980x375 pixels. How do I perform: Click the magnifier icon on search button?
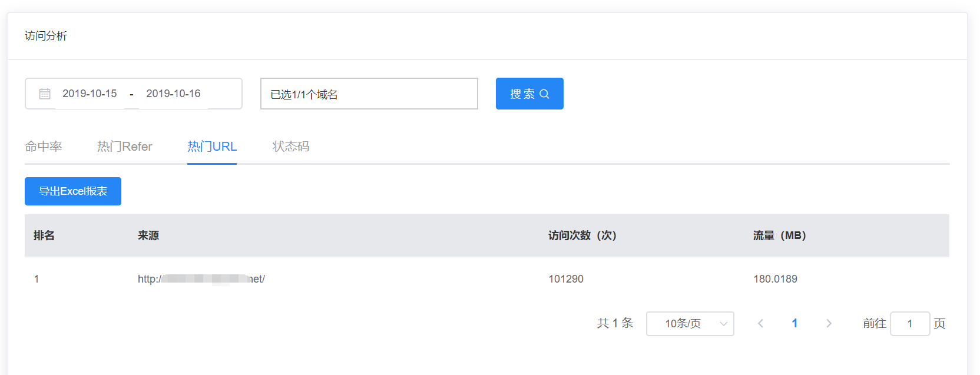coord(544,94)
